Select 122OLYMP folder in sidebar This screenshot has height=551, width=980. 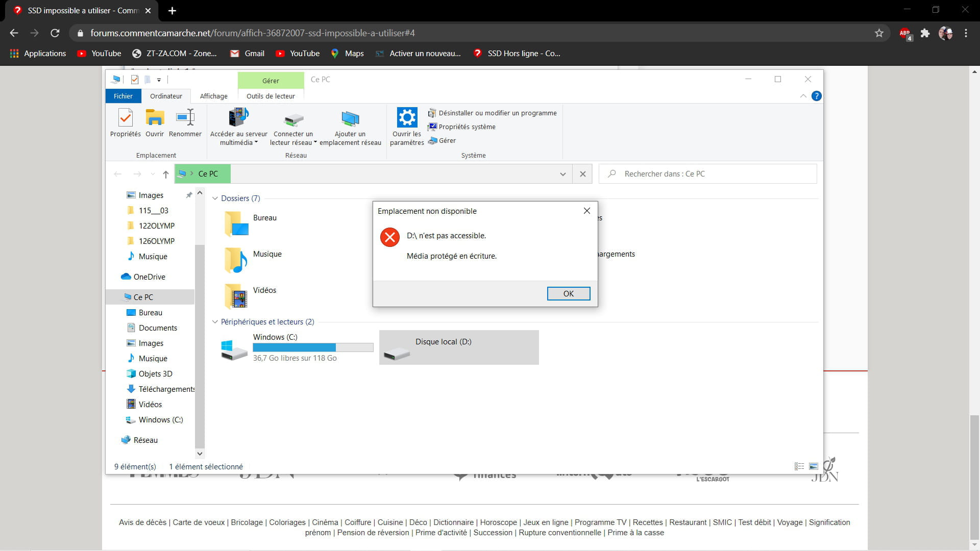pyautogui.click(x=156, y=226)
